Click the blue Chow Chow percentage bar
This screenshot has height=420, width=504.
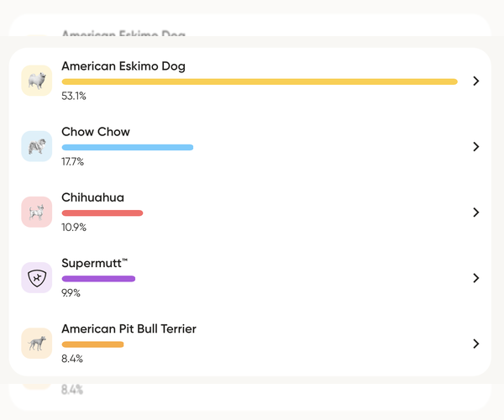(x=128, y=147)
